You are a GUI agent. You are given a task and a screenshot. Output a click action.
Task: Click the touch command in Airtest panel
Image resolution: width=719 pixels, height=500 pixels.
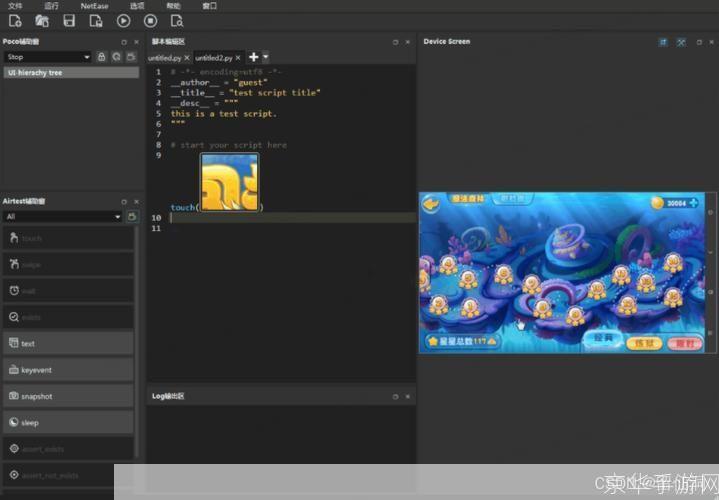point(68,238)
